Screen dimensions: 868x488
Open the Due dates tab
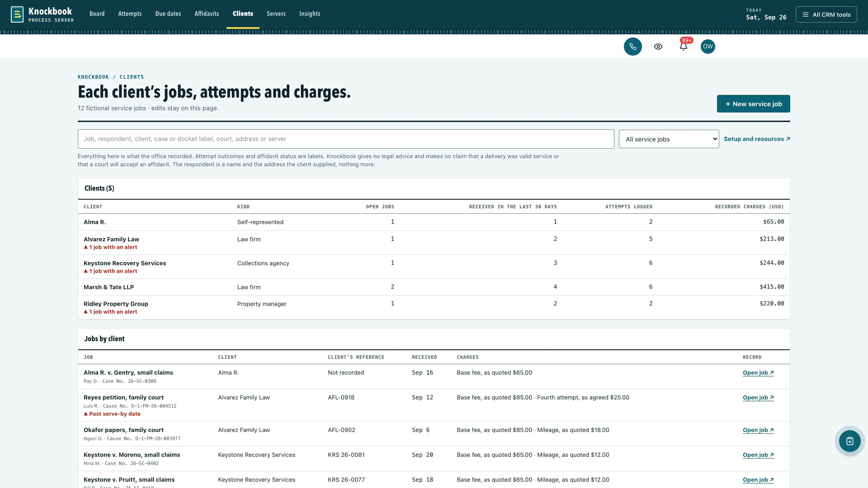coord(168,14)
